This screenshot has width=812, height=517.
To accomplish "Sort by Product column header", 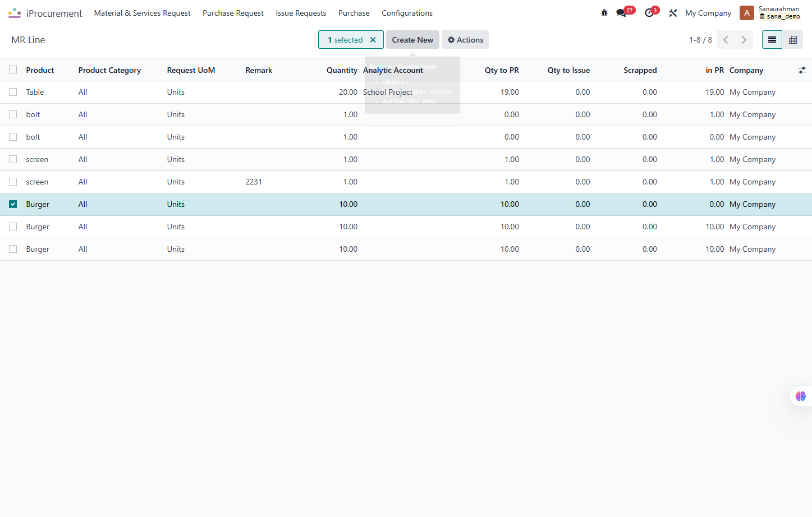I will (40, 70).
